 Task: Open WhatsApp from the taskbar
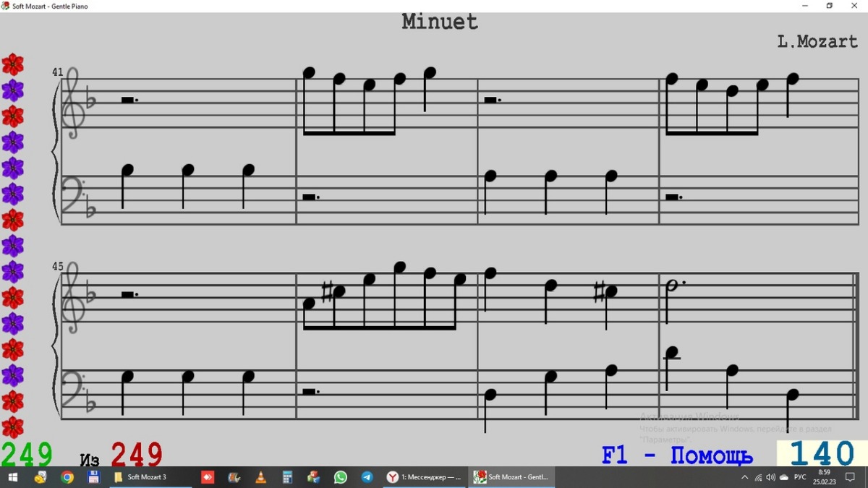point(341,477)
